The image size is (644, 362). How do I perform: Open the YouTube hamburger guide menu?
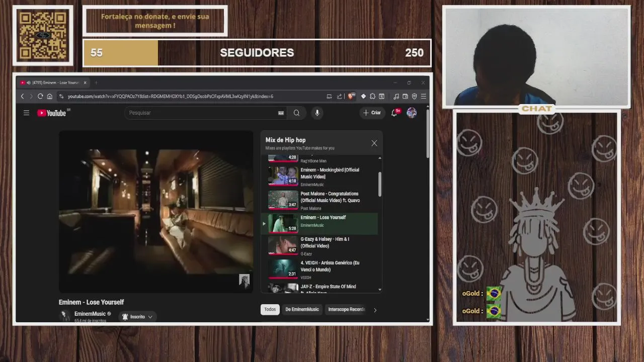point(26,113)
